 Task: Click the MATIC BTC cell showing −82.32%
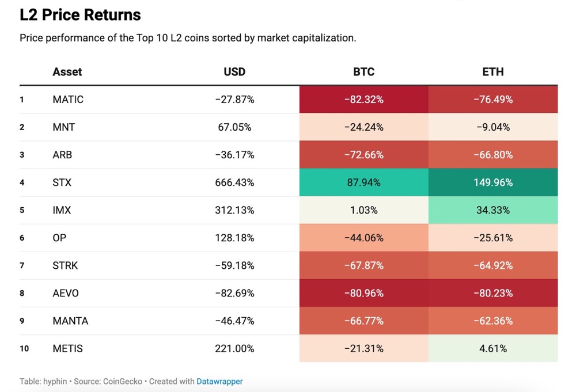[363, 100]
